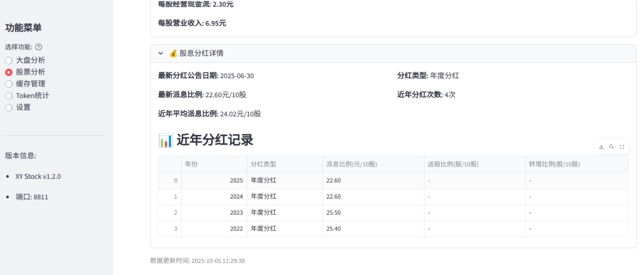
Task: Select the Token统计 radio option
Action: click(x=9, y=95)
